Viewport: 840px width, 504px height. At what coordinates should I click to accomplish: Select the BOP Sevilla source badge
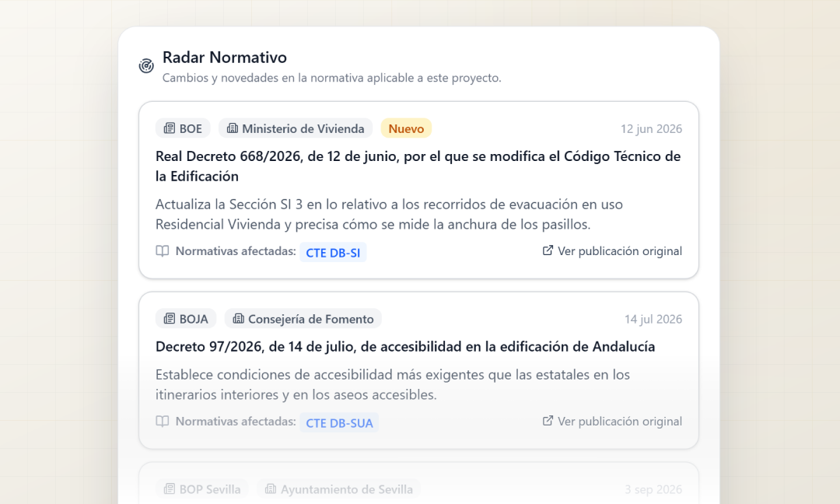coord(202,489)
